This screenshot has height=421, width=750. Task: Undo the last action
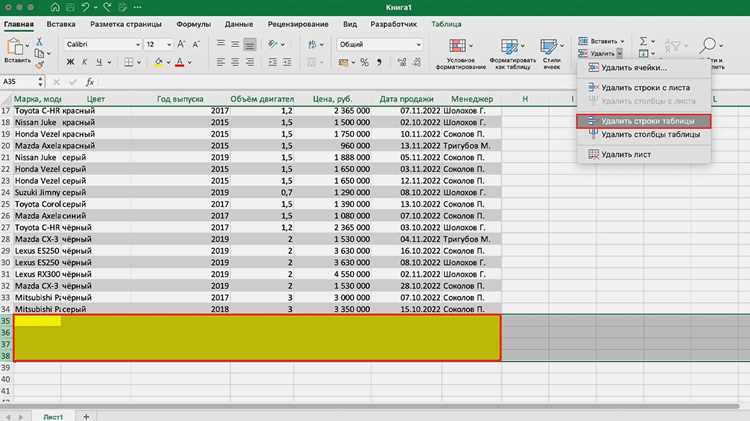[x=85, y=7]
